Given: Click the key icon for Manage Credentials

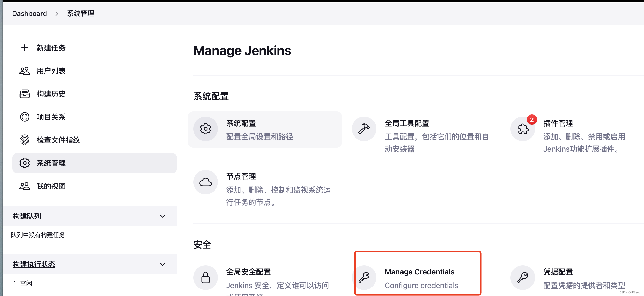Looking at the screenshot, I should 364,278.
